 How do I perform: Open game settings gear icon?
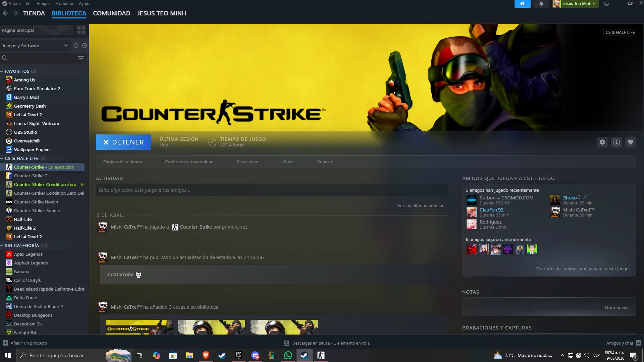[602, 142]
